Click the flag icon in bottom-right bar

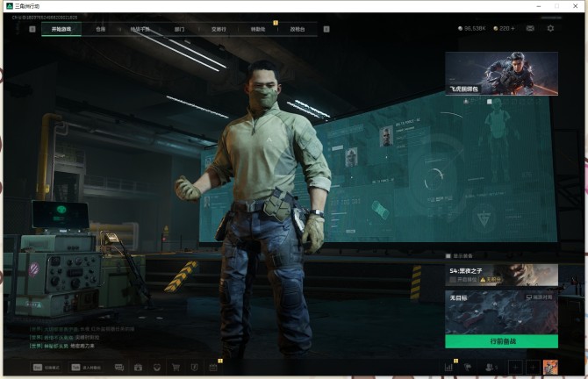(468, 368)
